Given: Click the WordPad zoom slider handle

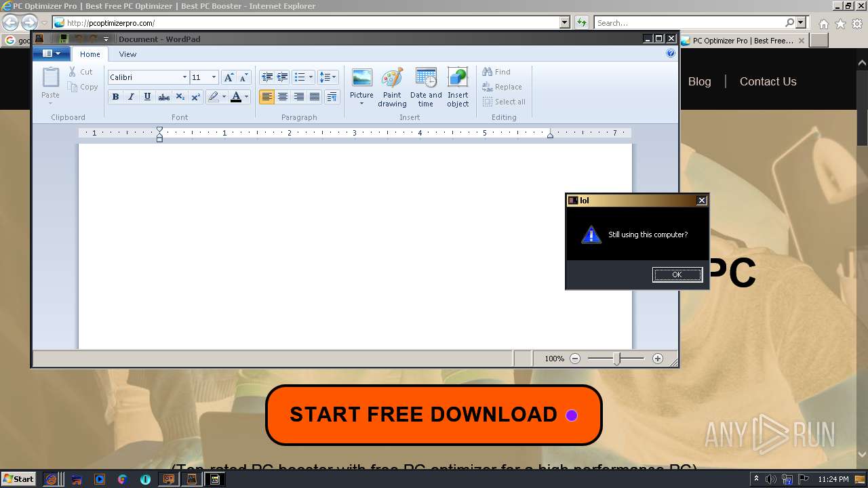Looking at the screenshot, I should click(x=616, y=359).
